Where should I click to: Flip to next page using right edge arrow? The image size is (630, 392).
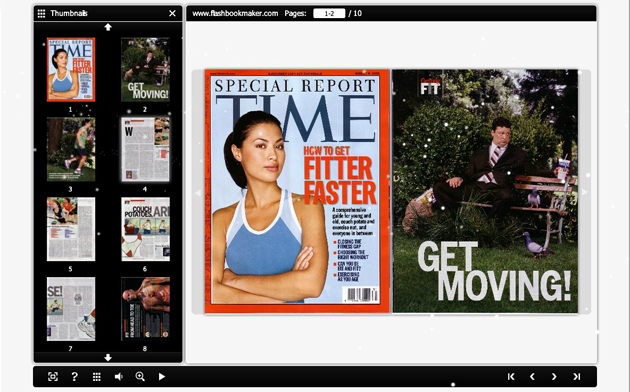(585, 192)
